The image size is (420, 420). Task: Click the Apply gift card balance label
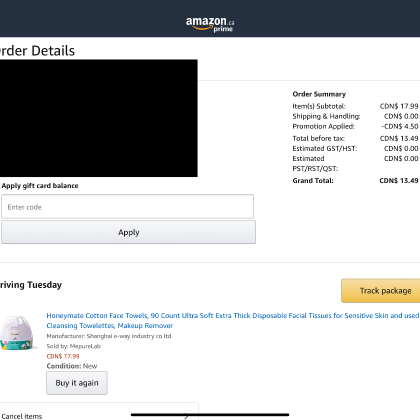coord(40,186)
